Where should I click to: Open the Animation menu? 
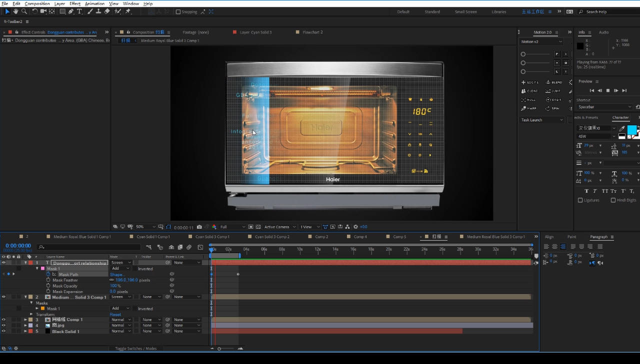point(94,3)
